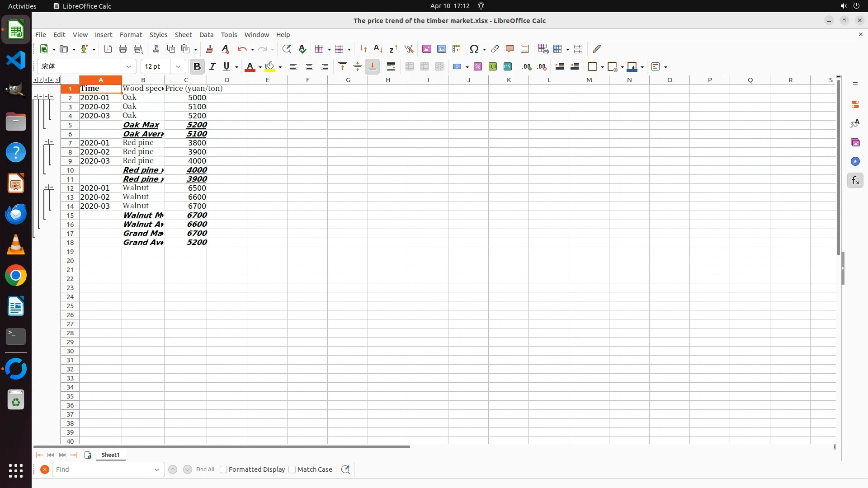
Task: Toggle Bold formatting button
Action: click(197, 66)
